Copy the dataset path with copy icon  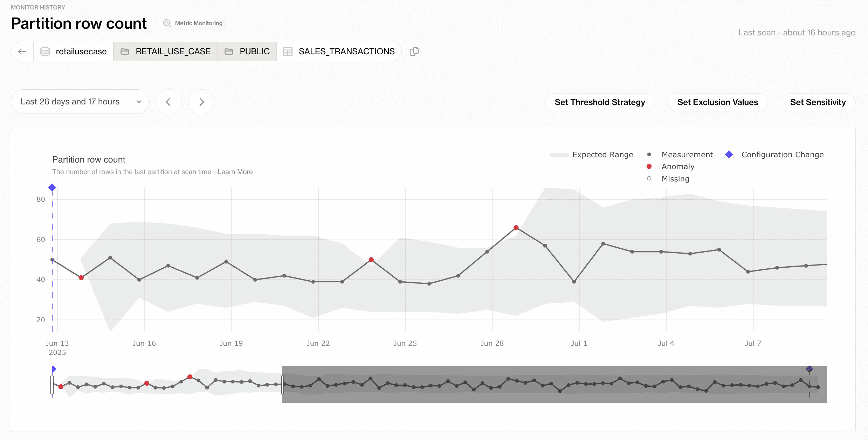coord(414,51)
